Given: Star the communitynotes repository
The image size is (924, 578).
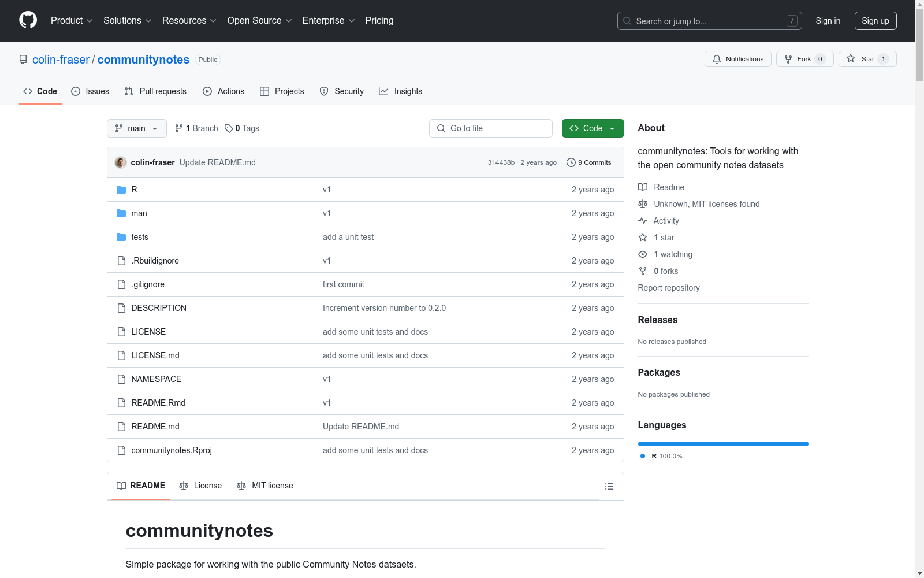Looking at the screenshot, I should click(867, 59).
